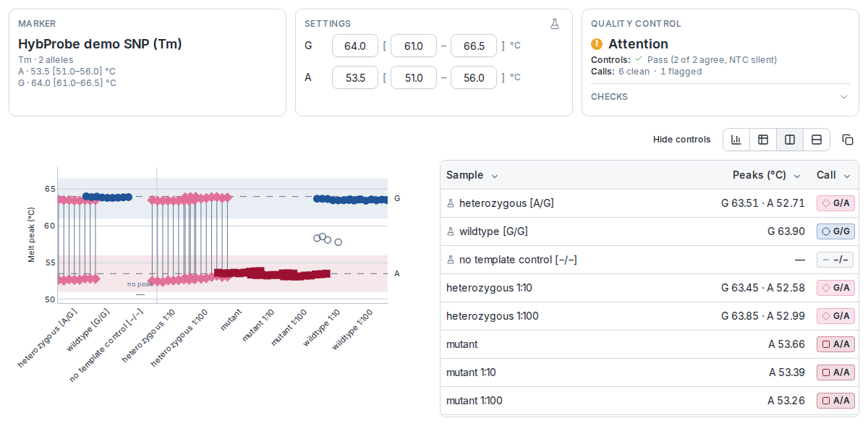This screenshot has height=426, width=868.
Task: Click HybProbe demo SNP (Tm) marker title
Action: point(100,44)
